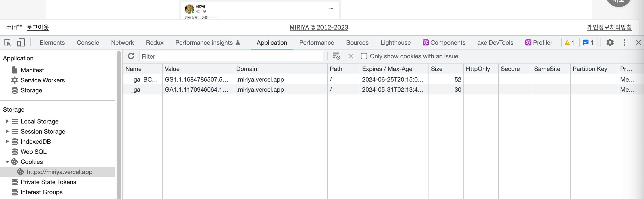Image resolution: width=644 pixels, height=199 pixels.
Task: Open the post options three-dot menu
Action: pos(331,9)
